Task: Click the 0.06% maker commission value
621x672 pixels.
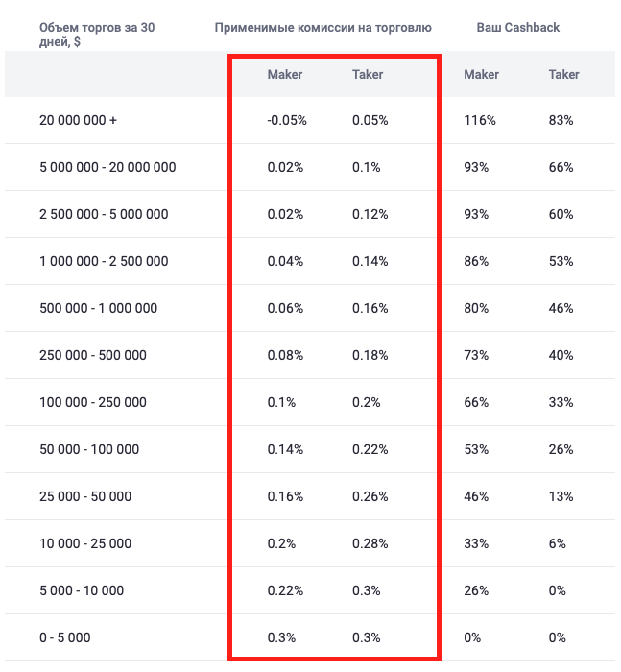Action: [285, 309]
